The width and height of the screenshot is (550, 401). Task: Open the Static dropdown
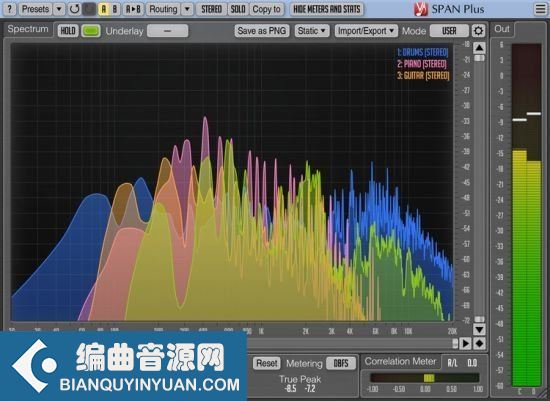311,31
